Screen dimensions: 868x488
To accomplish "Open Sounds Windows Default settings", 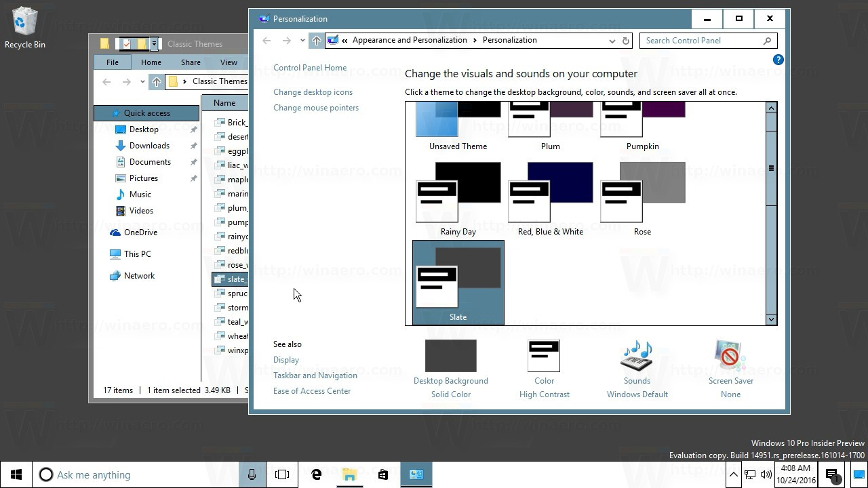I will (x=637, y=369).
